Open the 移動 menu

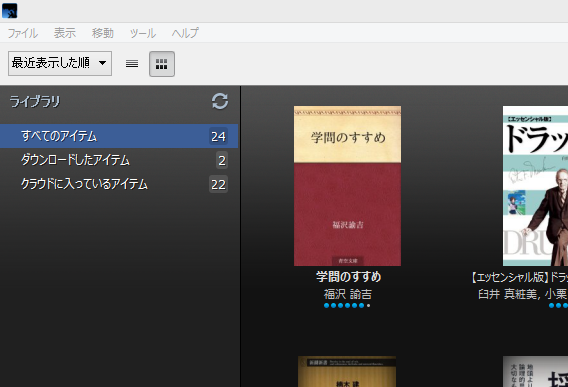pos(103,33)
